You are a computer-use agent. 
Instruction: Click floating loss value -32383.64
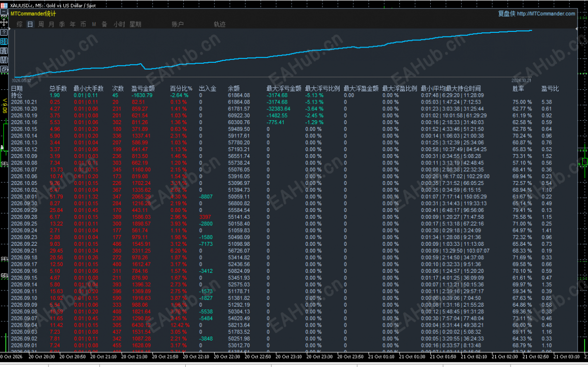(x=278, y=108)
